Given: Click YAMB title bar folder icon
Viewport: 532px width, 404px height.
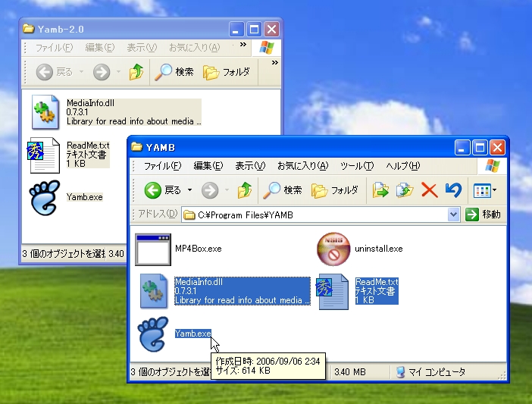Looking at the screenshot, I should click(136, 147).
